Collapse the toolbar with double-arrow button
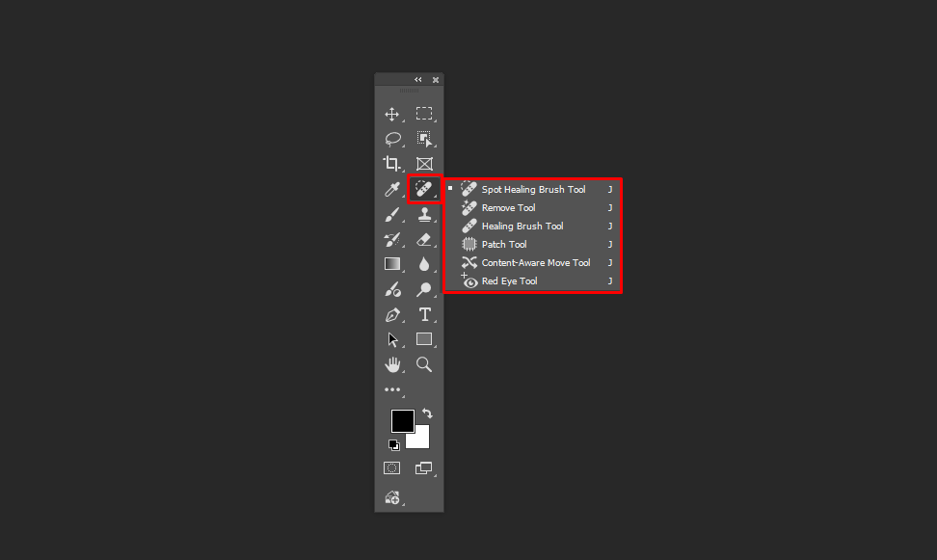Viewport: 937px width, 560px height. coord(418,79)
